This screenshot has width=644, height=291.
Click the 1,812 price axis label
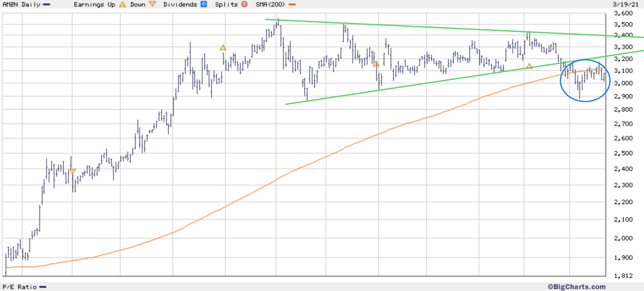point(623,276)
